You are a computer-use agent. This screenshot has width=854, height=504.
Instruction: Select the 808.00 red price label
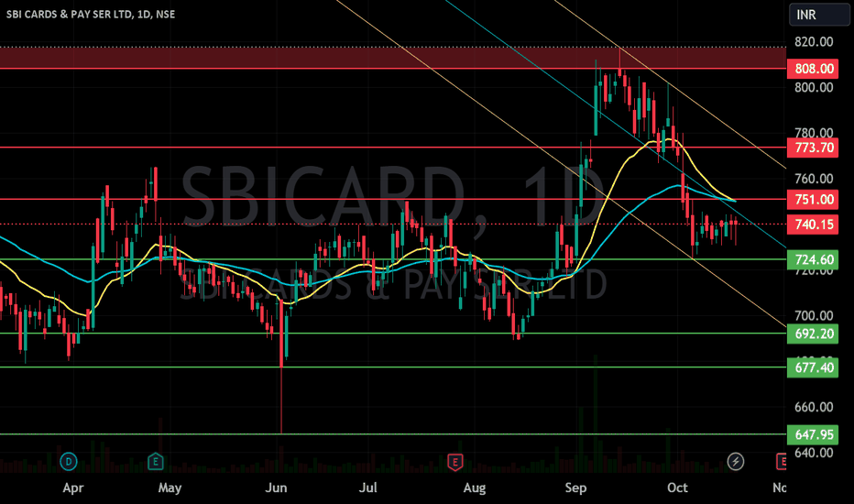pyautogui.click(x=813, y=69)
